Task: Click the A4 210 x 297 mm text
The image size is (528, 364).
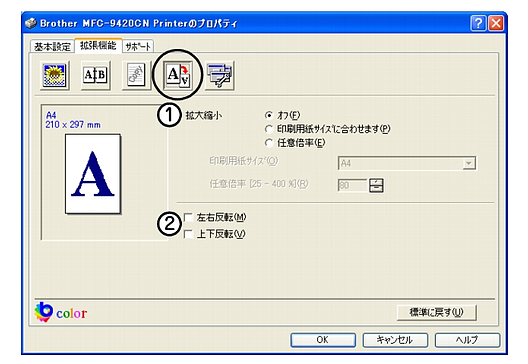Action: pos(73,120)
